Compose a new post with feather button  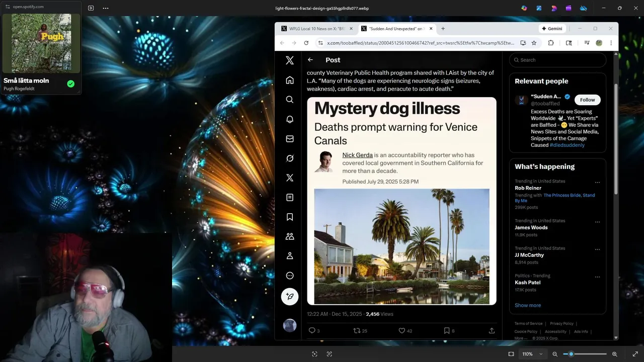(x=290, y=297)
